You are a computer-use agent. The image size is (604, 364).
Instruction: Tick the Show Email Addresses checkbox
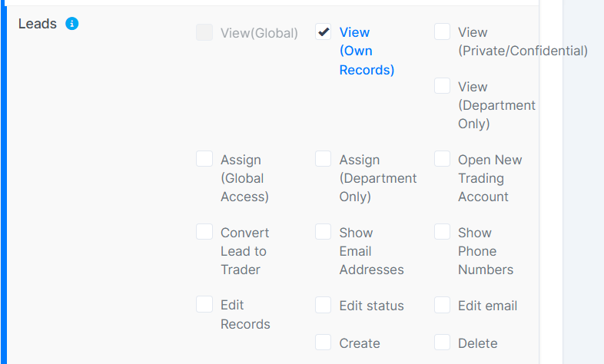point(324,232)
